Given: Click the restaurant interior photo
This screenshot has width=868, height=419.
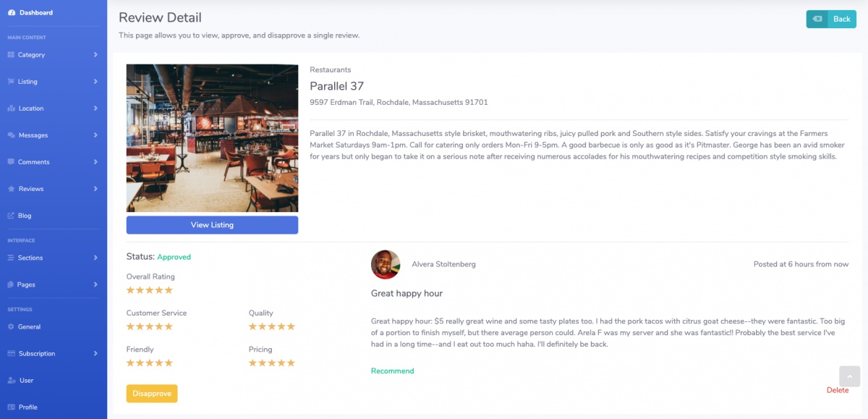Looking at the screenshot, I should [x=212, y=138].
